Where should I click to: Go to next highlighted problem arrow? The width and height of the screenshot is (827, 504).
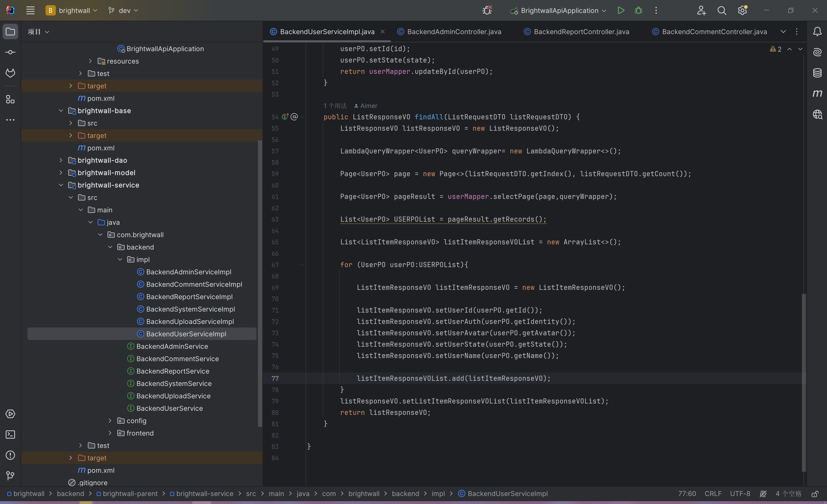800,49
